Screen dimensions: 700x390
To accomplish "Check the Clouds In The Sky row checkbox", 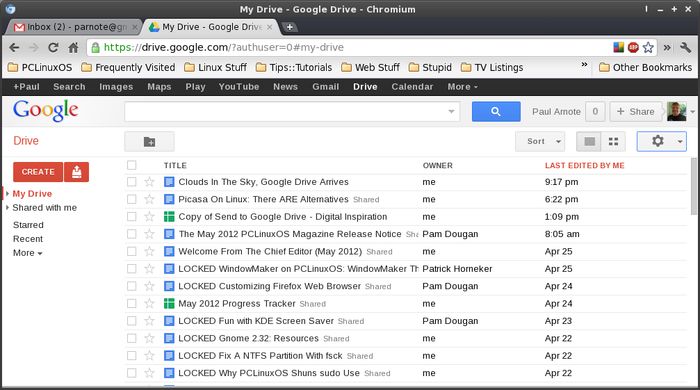I will tap(131, 182).
